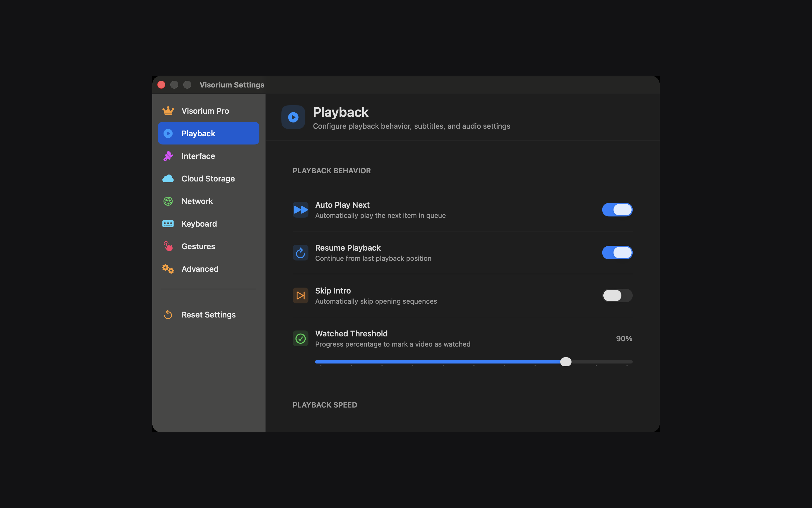Open the Visorium Pro settings section

click(x=209, y=111)
